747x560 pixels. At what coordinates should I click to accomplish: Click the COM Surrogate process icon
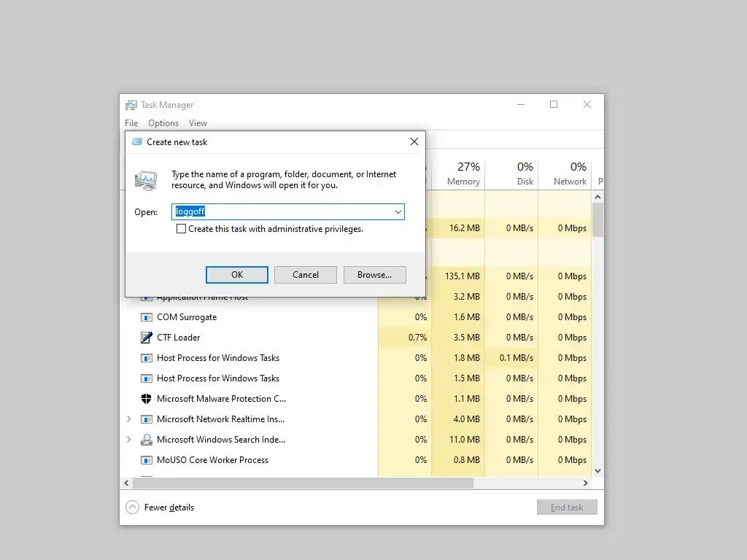tap(146, 317)
